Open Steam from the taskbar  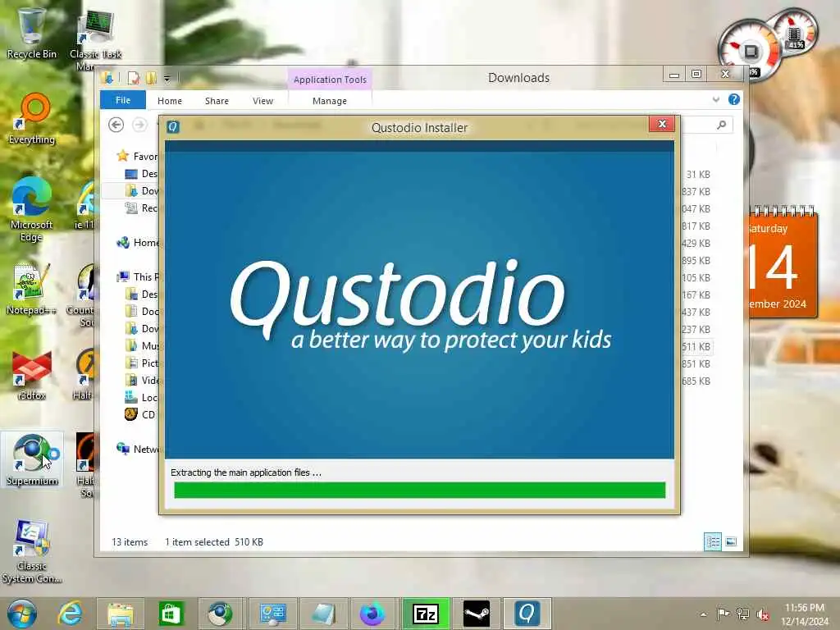click(x=477, y=614)
